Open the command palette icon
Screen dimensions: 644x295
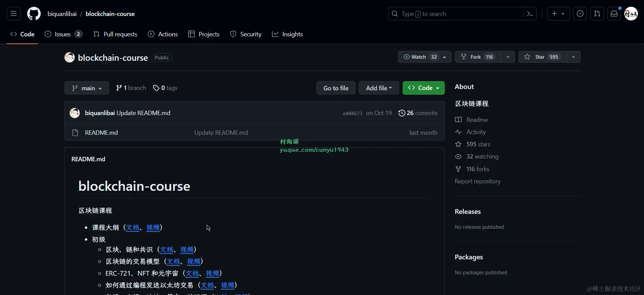pyautogui.click(x=530, y=14)
